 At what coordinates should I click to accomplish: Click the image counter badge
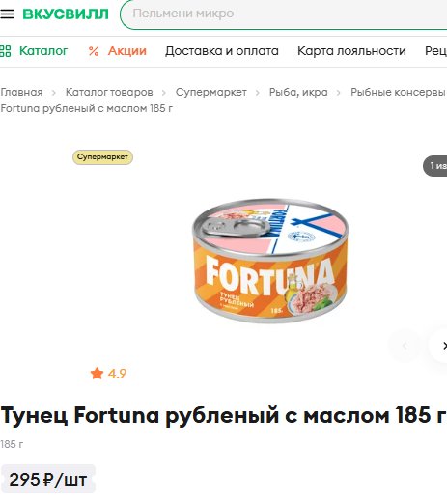tap(435, 166)
